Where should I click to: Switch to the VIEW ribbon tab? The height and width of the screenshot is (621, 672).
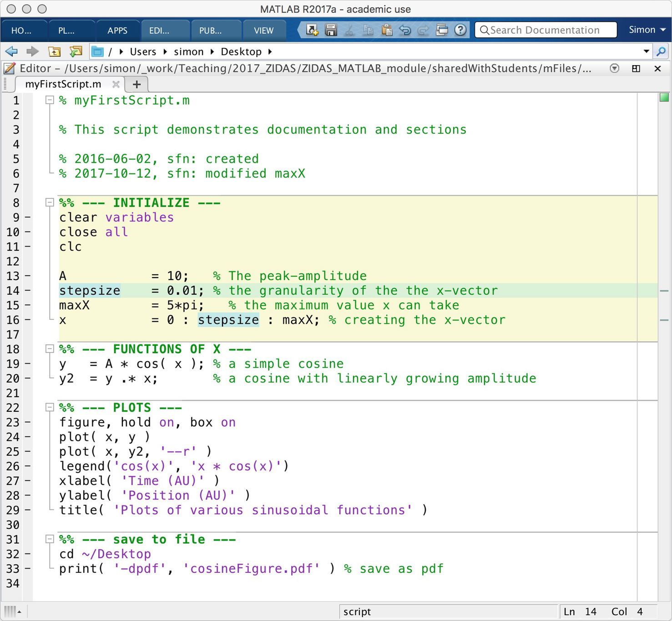coord(263,30)
